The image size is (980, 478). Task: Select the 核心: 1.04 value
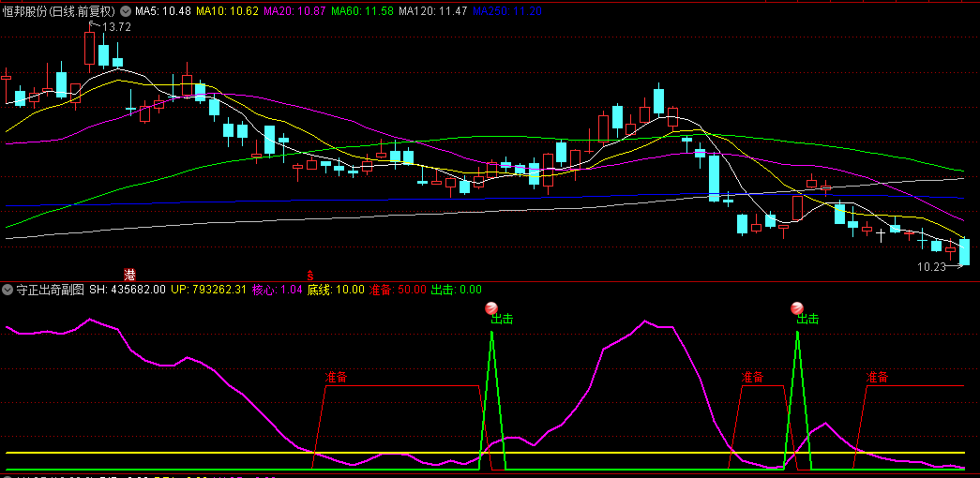coord(277,290)
